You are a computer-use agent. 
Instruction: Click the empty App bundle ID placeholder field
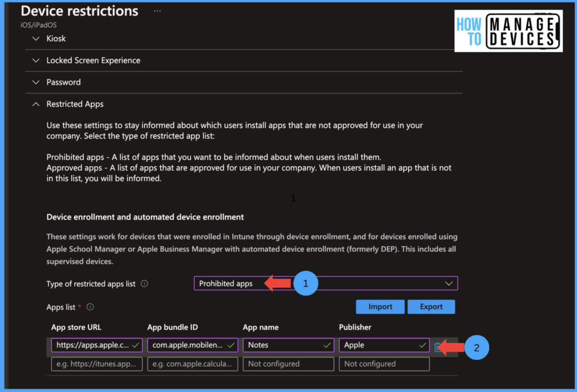193,364
